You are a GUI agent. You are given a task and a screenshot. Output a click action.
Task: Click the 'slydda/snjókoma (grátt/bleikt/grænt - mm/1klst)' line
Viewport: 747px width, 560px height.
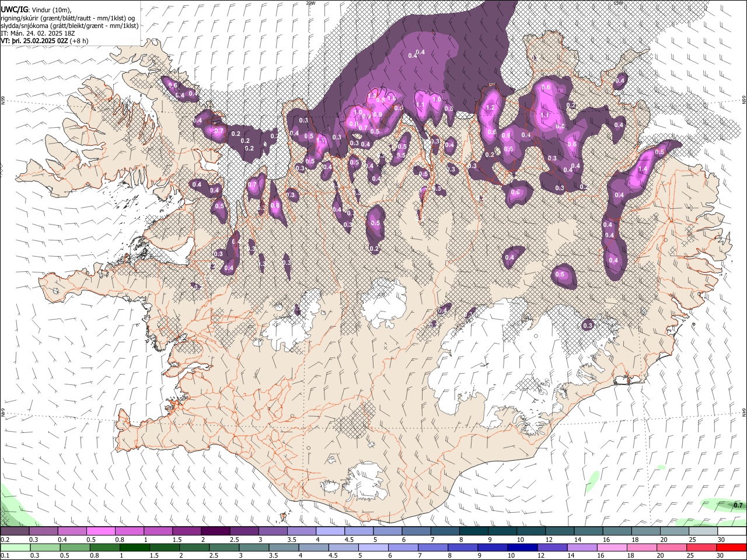coord(70,26)
